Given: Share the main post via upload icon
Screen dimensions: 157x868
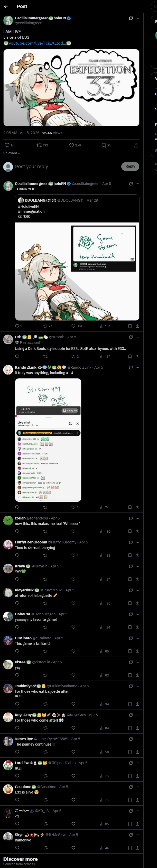Looking at the screenshot, I should (136, 145).
